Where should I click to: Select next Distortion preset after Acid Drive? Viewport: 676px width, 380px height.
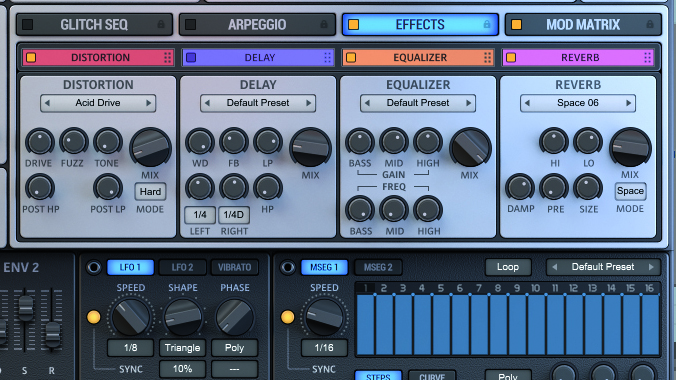pos(149,103)
